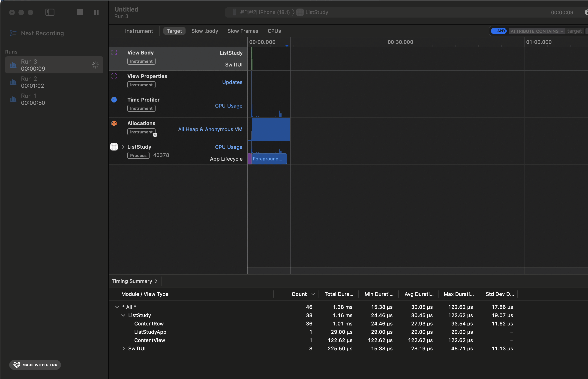Click the ListStudy process app icon
588x379 pixels.
point(114,147)
